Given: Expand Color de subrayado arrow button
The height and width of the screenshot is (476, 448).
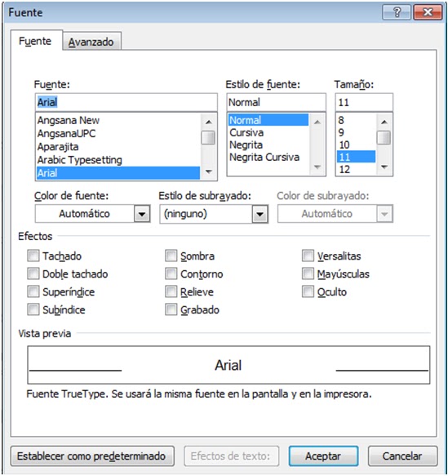Looking at the screenshot, I should point(384,214).
